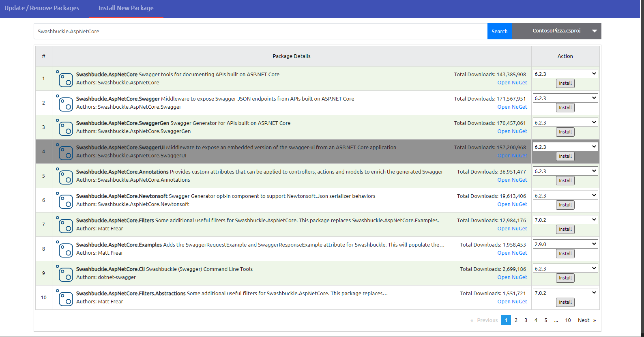The width and height of the screenshot is (644, 337).
Task: Open version dropdown for Swashbuckle.AspNetCore row 1
Action: (565, 74)
